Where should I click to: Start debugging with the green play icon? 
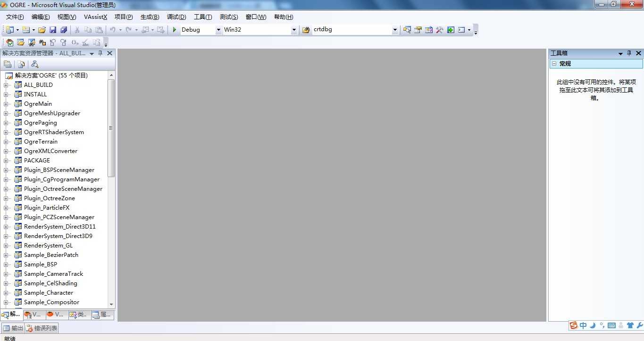pyautogui.click(x=175, y=30)
